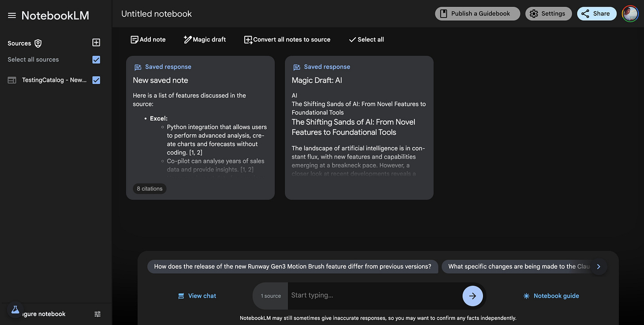Submit the query with arrow button

472,296
